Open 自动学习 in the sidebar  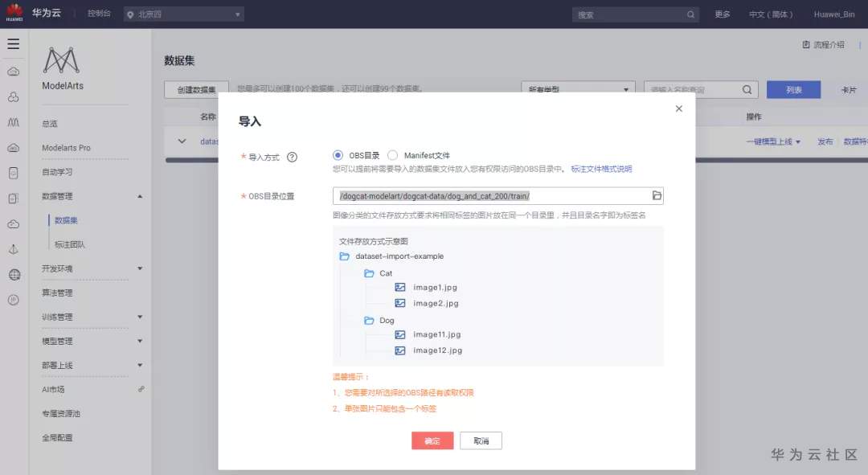click(x=57, y=172)
